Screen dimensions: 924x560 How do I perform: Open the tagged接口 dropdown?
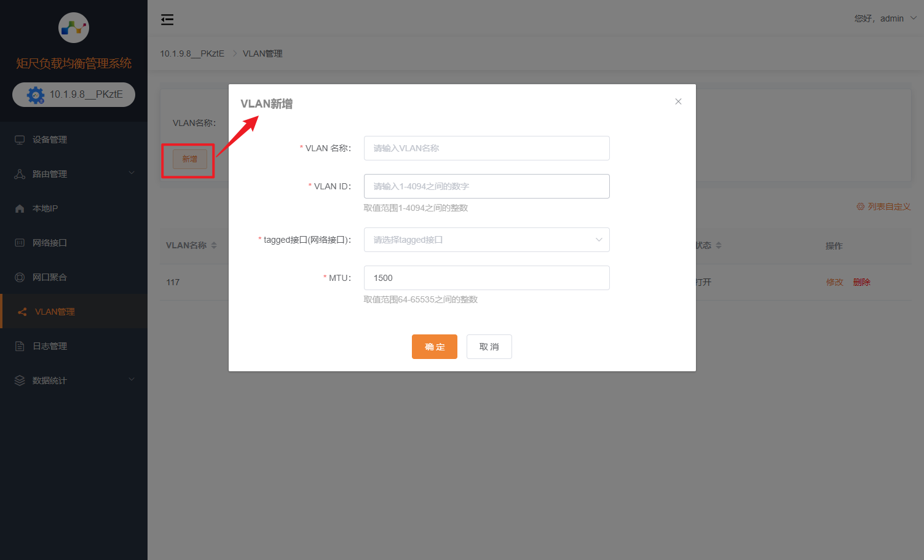click(486, 240)
